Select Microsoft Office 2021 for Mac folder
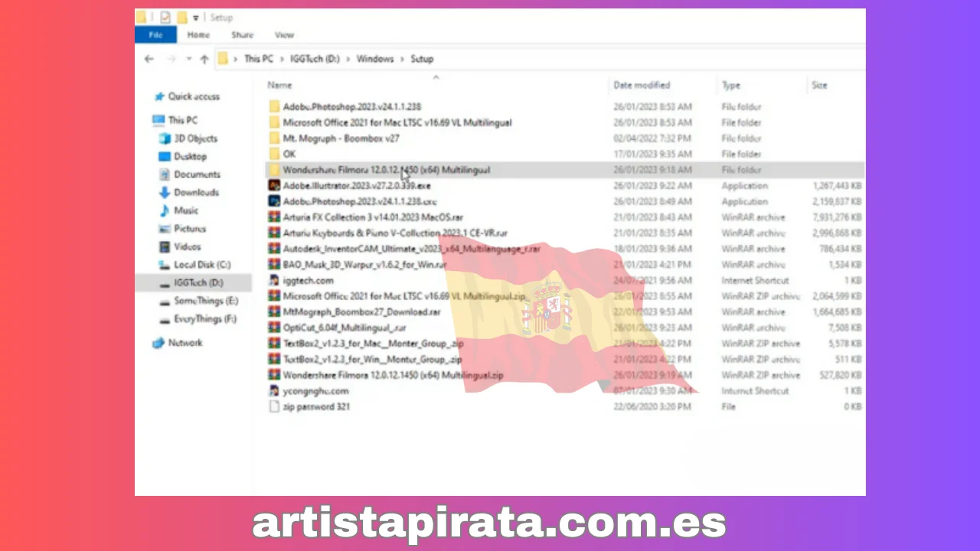 tap(397, 122)
